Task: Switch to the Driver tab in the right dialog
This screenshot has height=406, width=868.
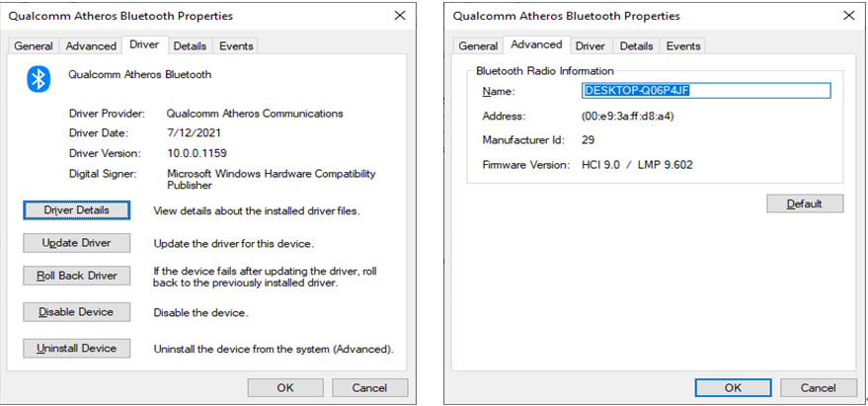Action: pyautogui.click(x=591, y=46)
